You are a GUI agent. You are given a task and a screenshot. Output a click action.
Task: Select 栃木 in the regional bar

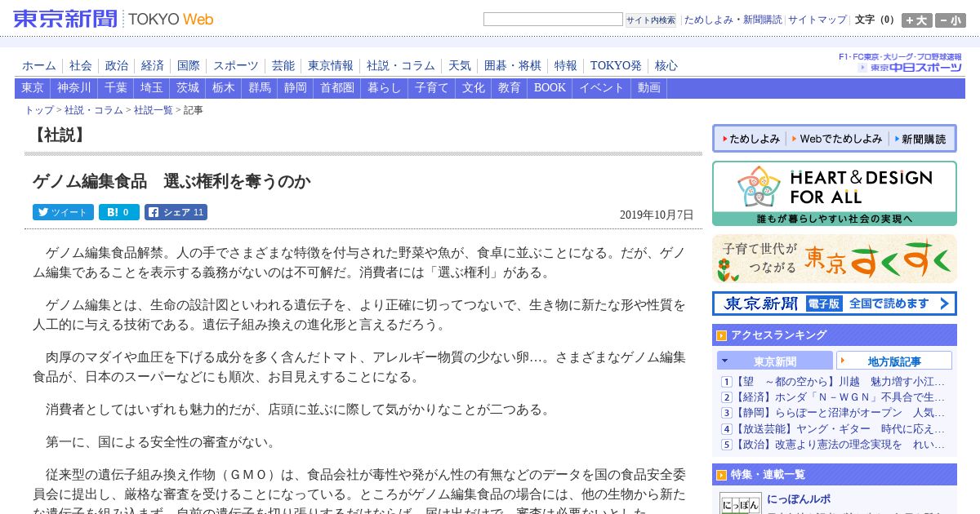pos(224,88)
